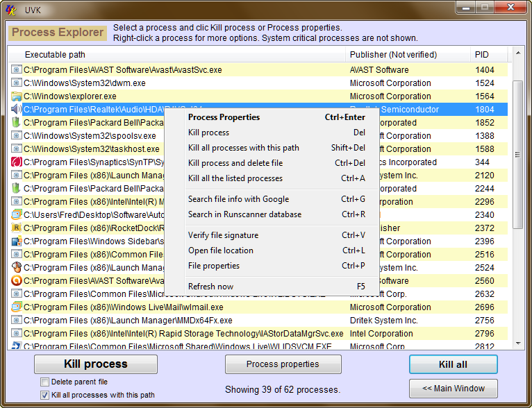Enable the Delete parent file checkbox

44,382
